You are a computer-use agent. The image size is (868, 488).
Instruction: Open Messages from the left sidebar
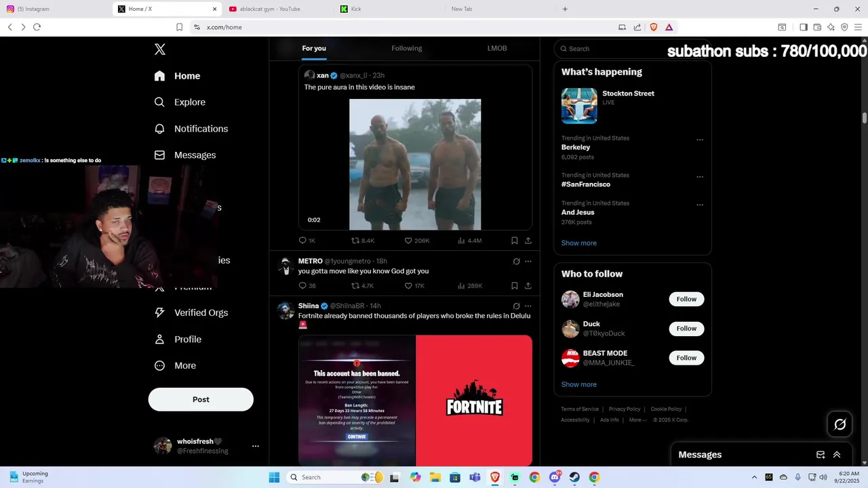click(x=185, y=155)
